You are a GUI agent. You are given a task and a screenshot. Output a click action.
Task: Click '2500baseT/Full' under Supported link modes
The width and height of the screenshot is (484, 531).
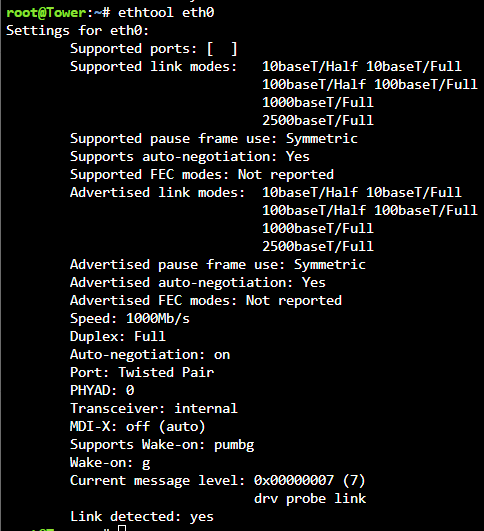coord(318,120)
